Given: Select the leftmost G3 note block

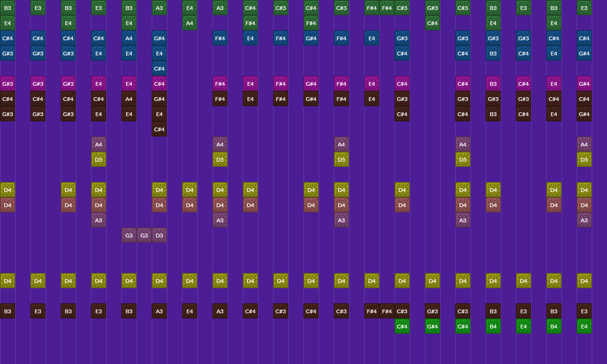Looking at the screenshot, I should [x=129, y=236].
